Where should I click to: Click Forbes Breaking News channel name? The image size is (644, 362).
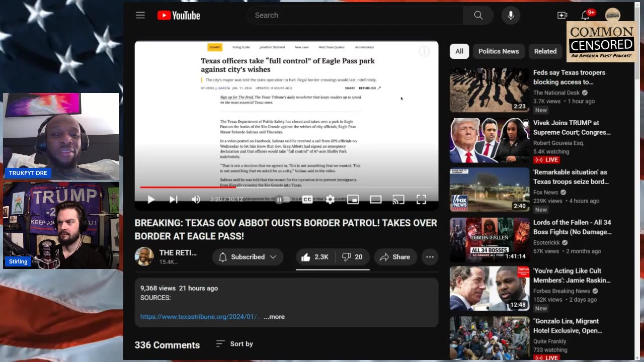coord(561,291)
